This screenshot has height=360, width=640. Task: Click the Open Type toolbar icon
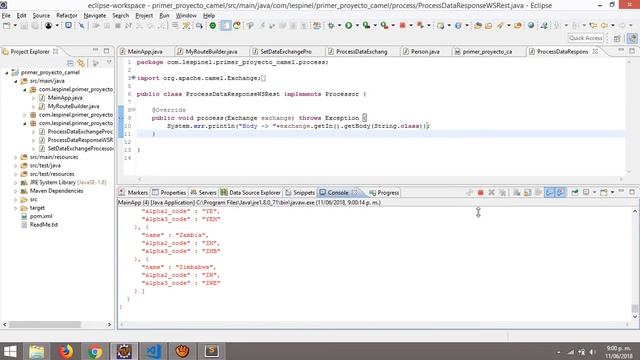478,26
